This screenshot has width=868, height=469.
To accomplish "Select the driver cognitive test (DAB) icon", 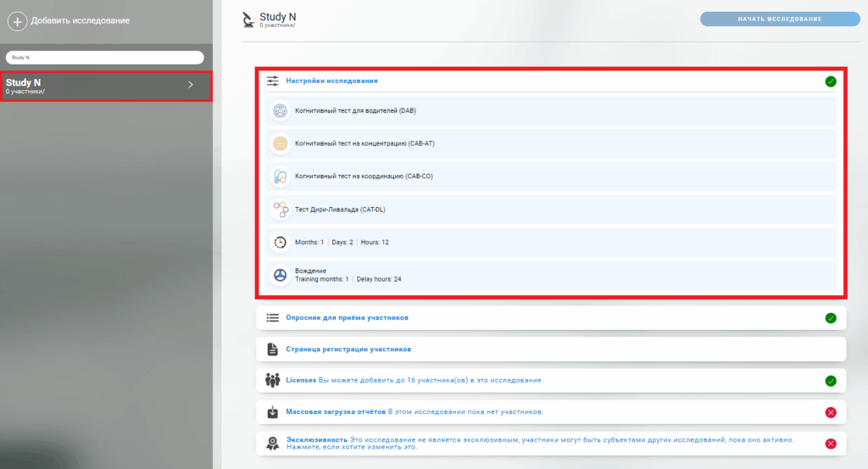I will [280, 111].
